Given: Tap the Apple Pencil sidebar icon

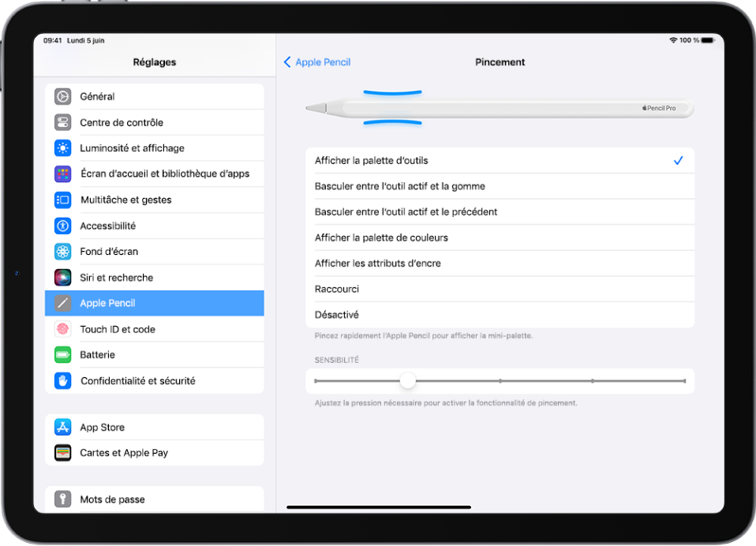Looking at the screenshot, I should click(x=62, y=303).
